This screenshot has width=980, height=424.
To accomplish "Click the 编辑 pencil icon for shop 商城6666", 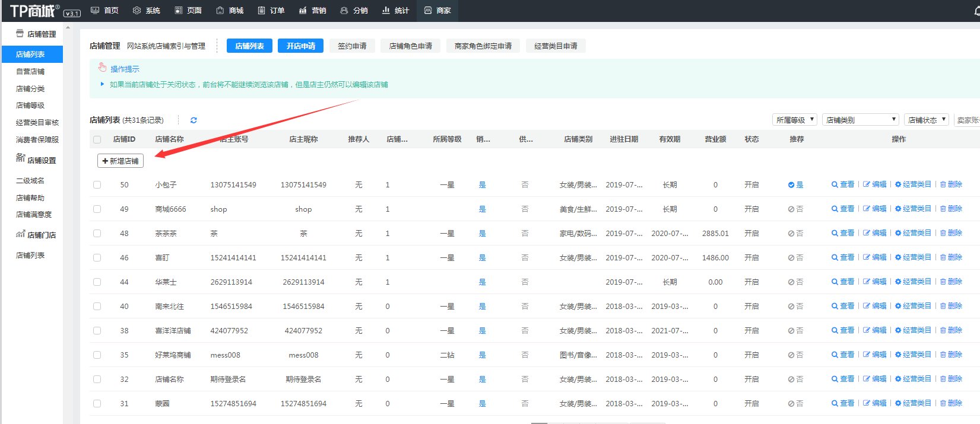I will 867,209.
